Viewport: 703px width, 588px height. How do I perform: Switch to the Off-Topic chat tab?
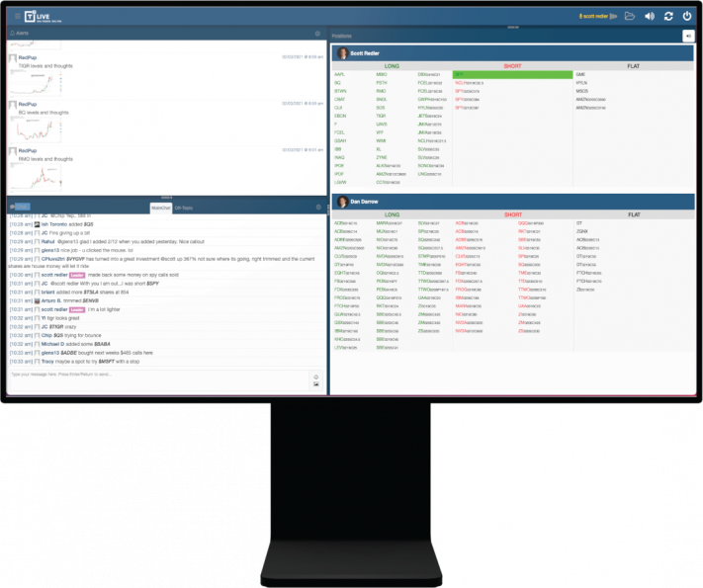[184, 208]
